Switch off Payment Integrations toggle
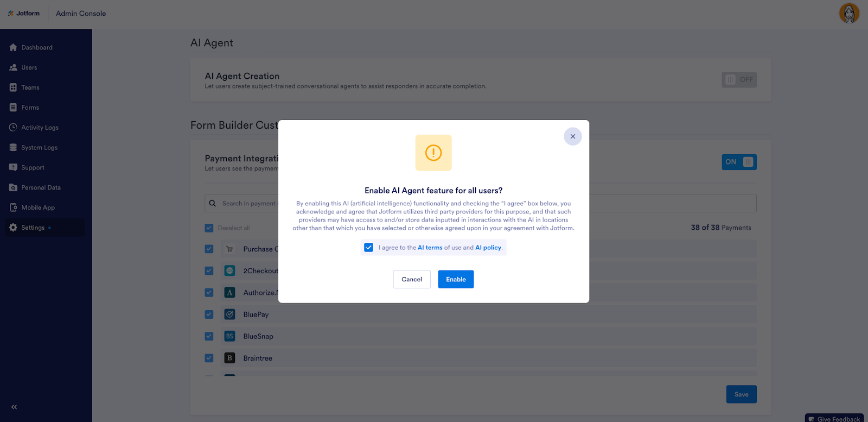This screenshot has height=422, width=868. [x=739, y=162]
